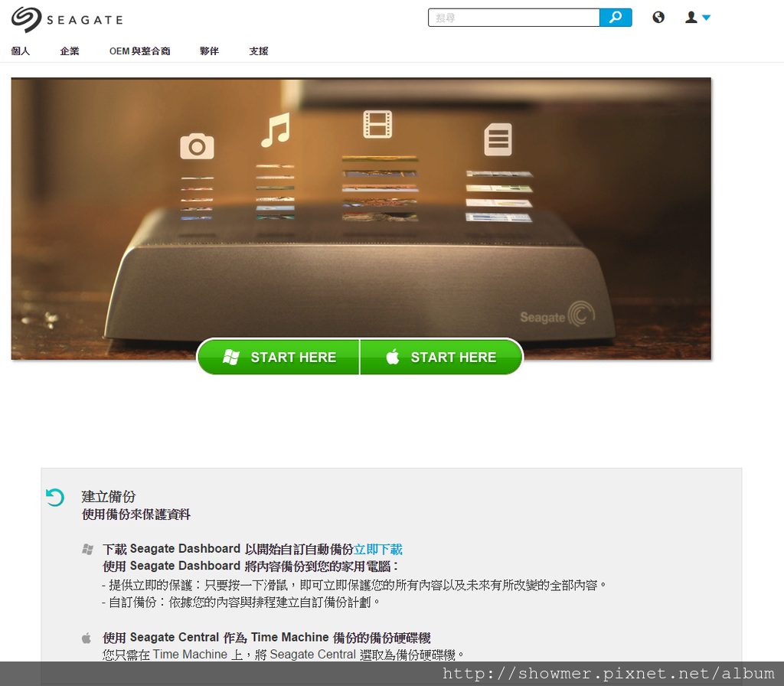Click the Seagate logo in the header

[x=67, y=19]
